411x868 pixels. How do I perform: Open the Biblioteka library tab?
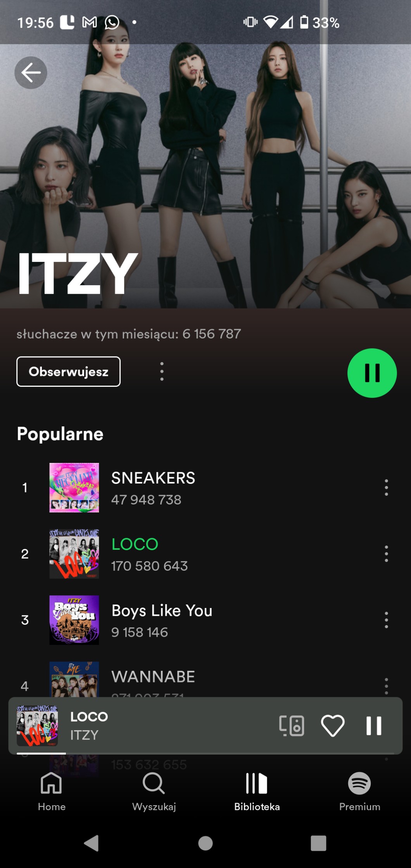[x=257, y=792]
